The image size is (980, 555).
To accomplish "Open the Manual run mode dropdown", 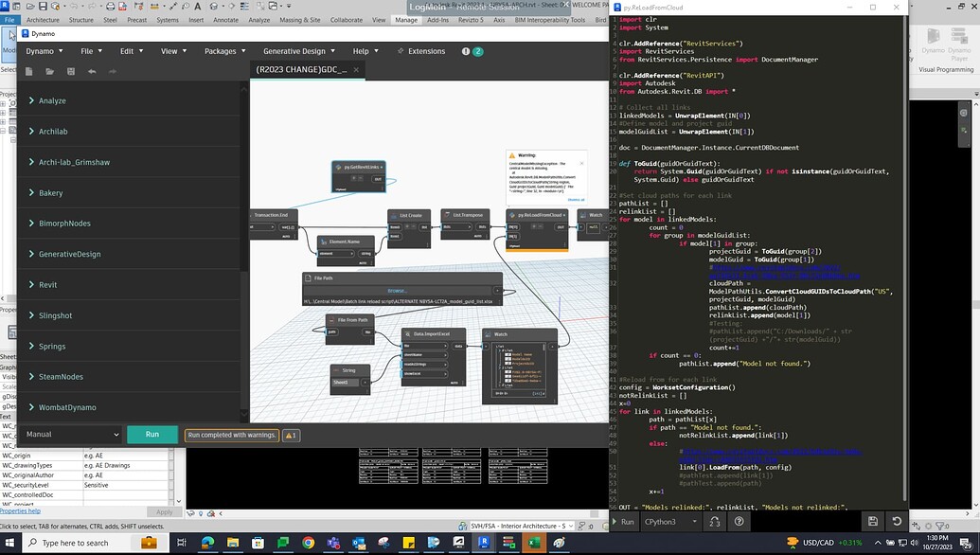I will click(71, 435).
